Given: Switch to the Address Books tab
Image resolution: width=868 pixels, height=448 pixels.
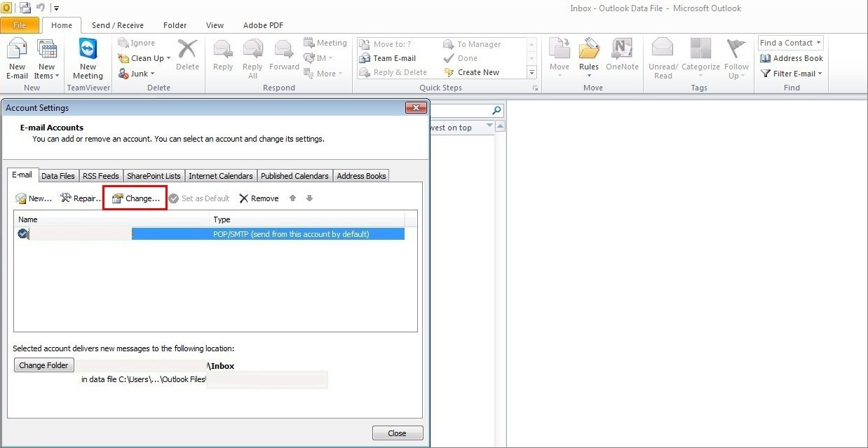Looking at the screenshot, I should 361,176.
